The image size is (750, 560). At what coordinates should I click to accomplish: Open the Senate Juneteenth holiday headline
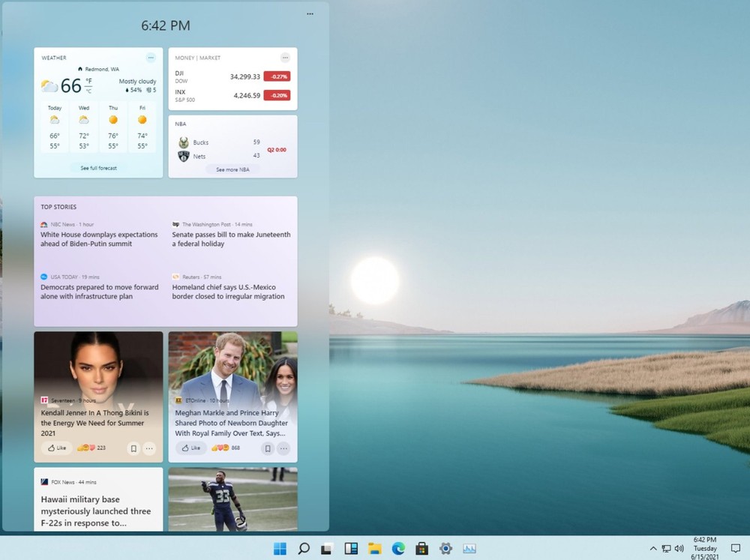[231, 239]
